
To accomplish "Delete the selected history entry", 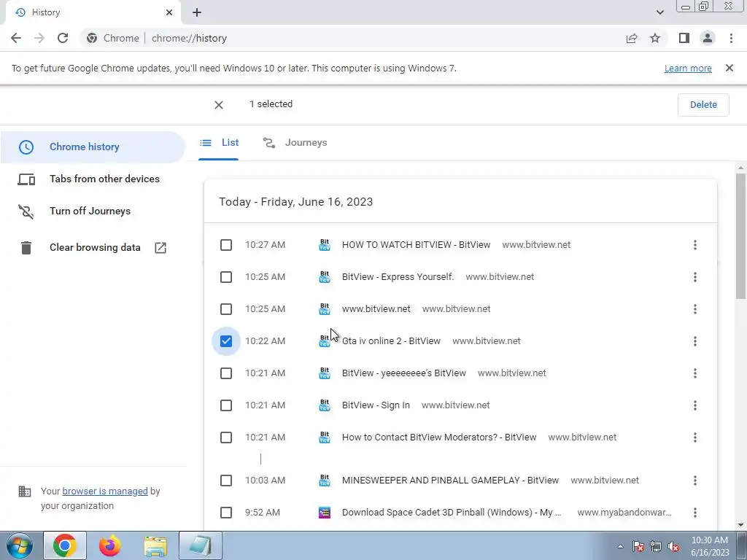I will point(703,105).
